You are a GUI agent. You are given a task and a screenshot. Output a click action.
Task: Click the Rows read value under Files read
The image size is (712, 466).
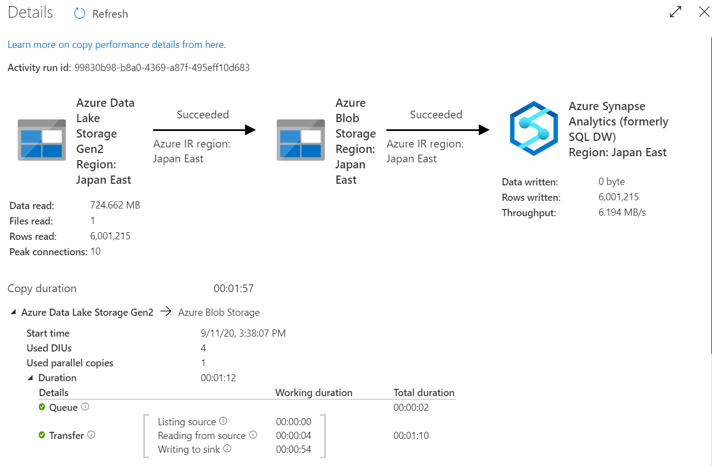[110, 236]
